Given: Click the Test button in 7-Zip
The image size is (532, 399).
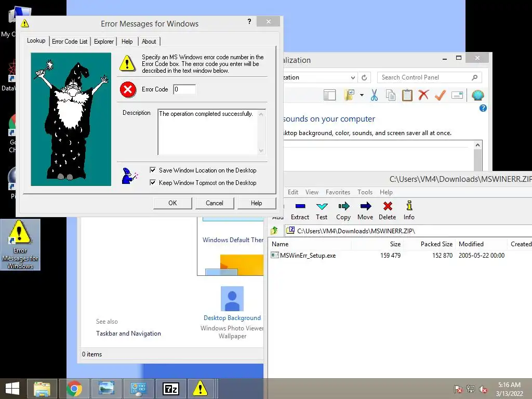Looking at the screenshot, I should tap(322, 211).
